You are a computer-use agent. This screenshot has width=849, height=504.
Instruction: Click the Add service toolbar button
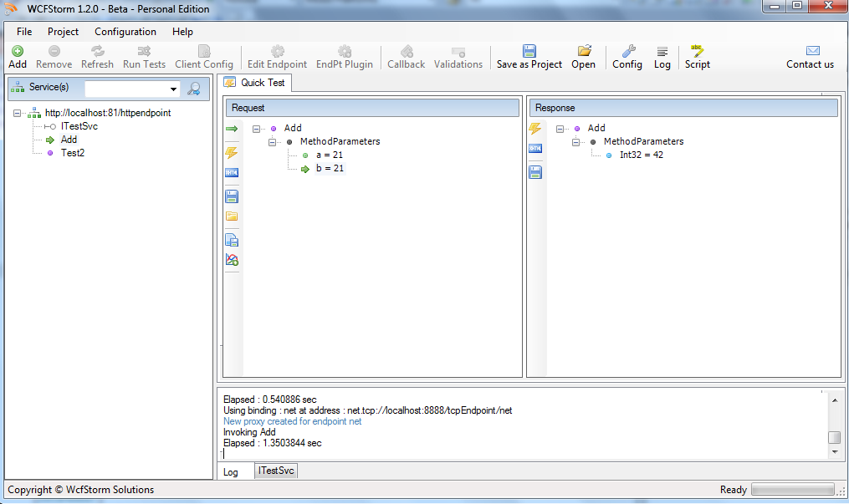pyautogui.click(x=18, y=57)
